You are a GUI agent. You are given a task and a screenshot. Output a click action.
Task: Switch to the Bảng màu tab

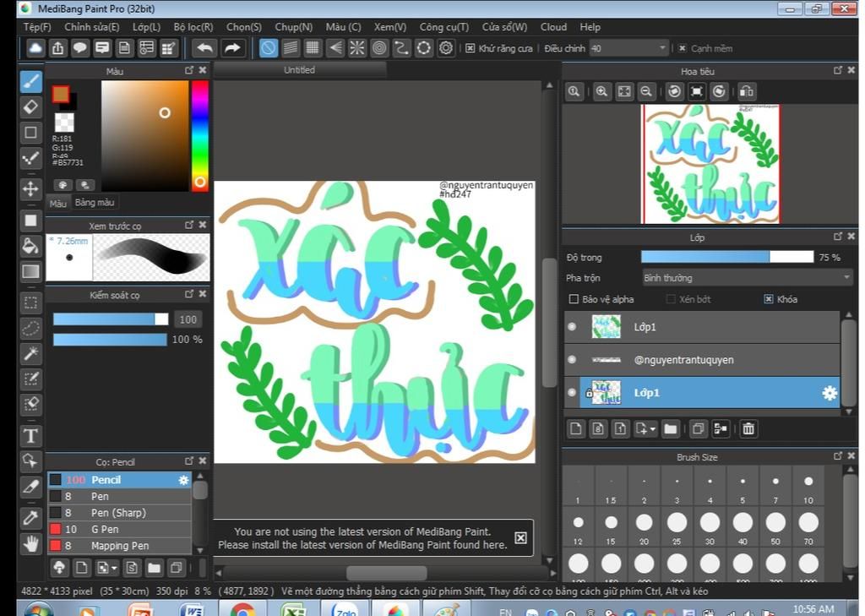point(95,203)
